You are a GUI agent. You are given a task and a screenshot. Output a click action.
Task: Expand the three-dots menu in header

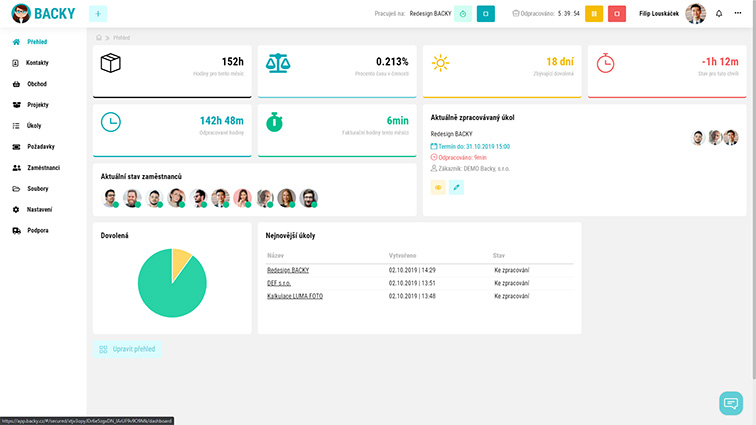point(739,14)
